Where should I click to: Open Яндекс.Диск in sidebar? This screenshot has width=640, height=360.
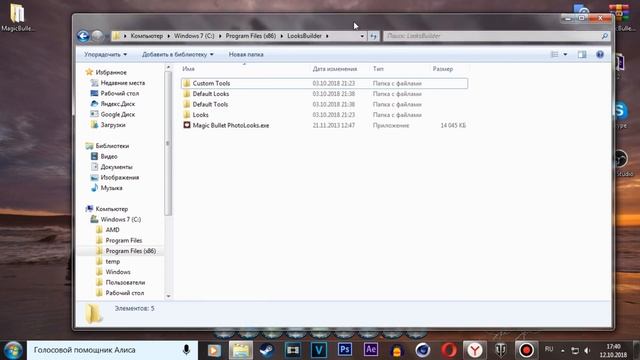(118, 104)
